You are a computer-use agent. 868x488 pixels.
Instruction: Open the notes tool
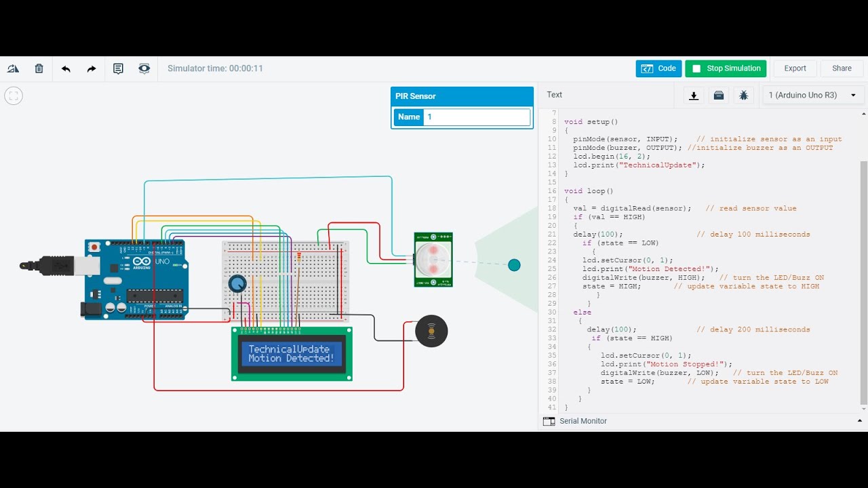point(118,68)
